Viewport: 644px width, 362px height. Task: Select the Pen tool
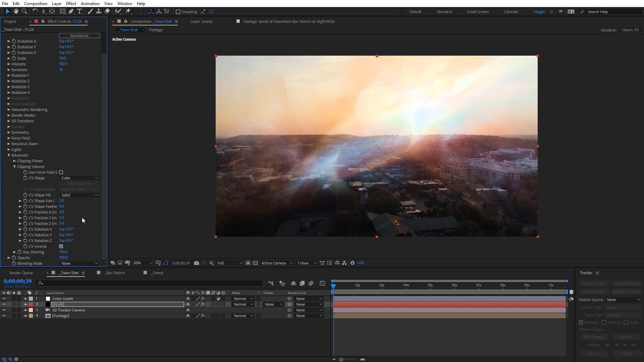pos(71,11)
